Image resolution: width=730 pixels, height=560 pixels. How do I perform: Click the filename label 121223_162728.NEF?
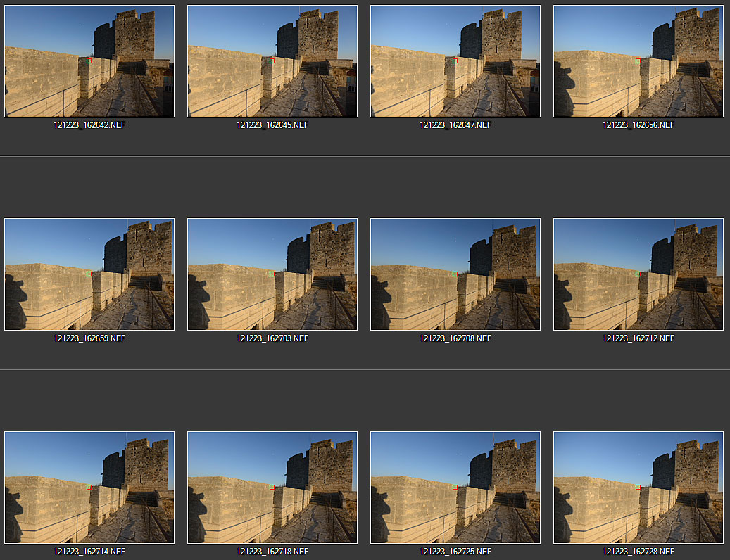pos(638,551)
